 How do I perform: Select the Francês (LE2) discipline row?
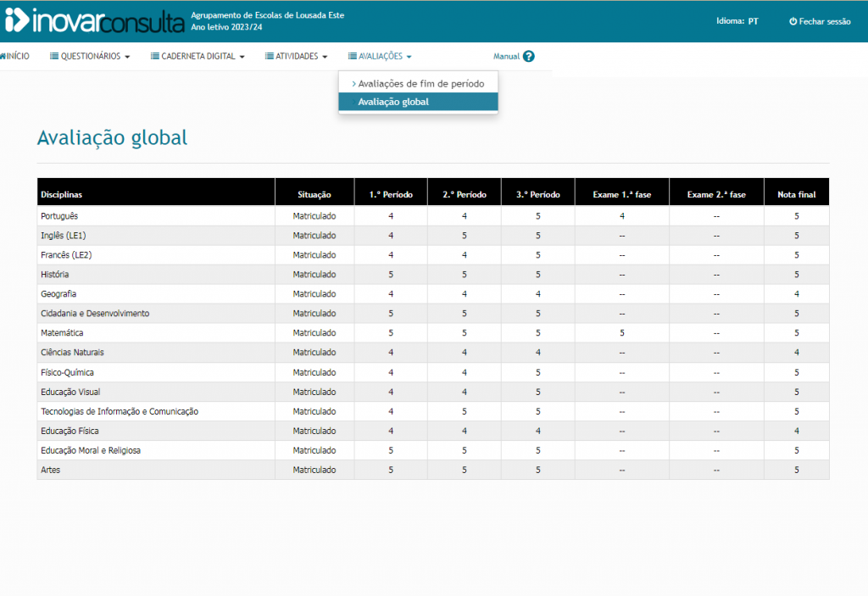coord(433,255)
